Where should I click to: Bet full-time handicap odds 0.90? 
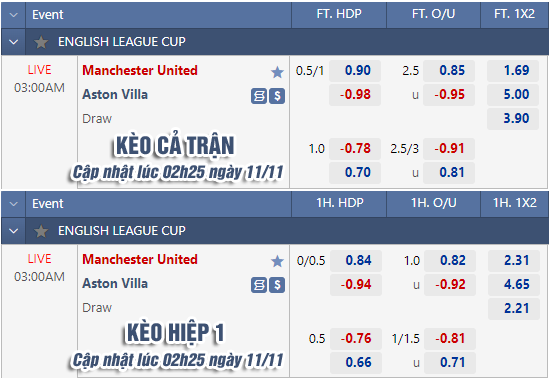355,71
